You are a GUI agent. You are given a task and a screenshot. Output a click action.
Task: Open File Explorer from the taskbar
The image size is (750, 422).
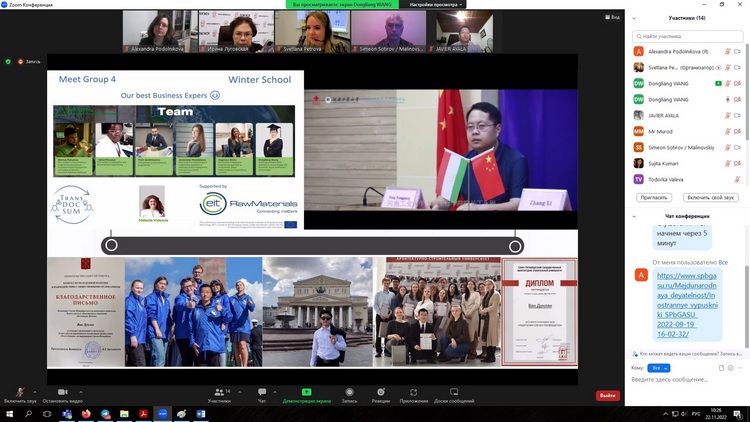pos(124,413)
